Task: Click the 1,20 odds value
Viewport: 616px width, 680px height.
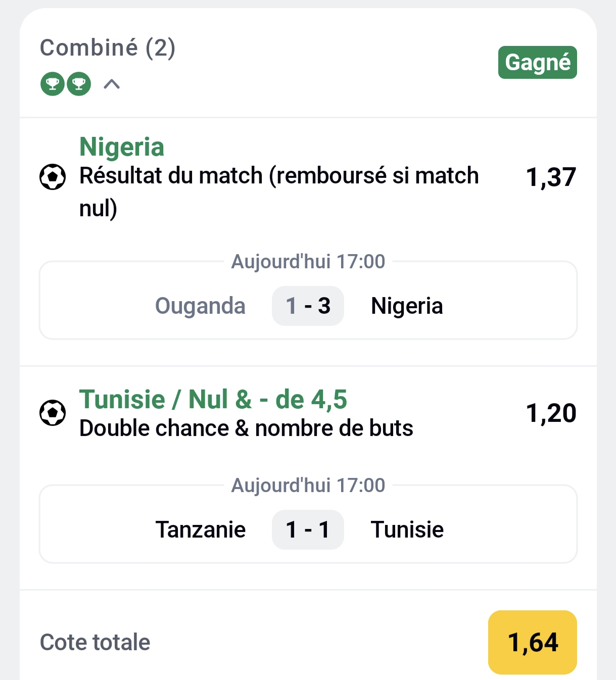Action: (551, 413)
